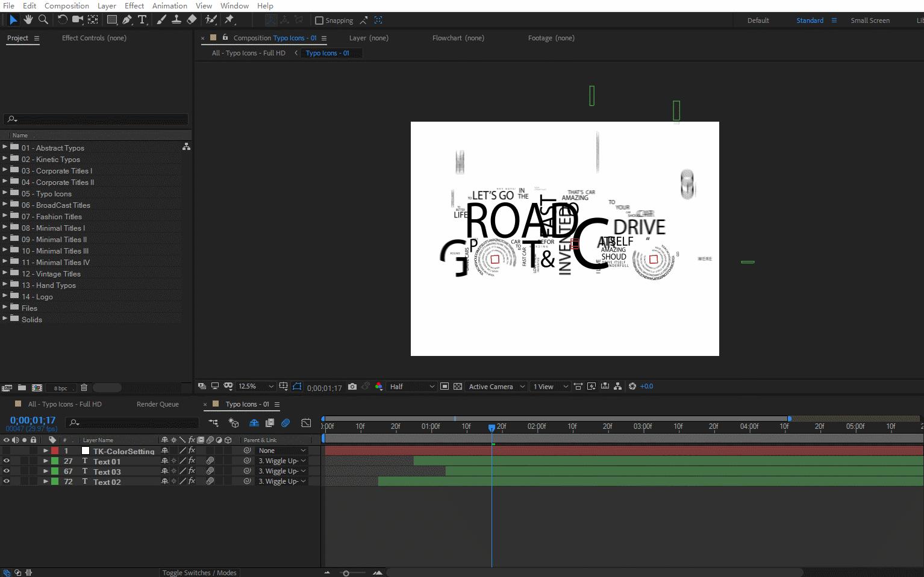Delete selected project item with trash icon
Screen dimensions: 924x577
[84, 387]
